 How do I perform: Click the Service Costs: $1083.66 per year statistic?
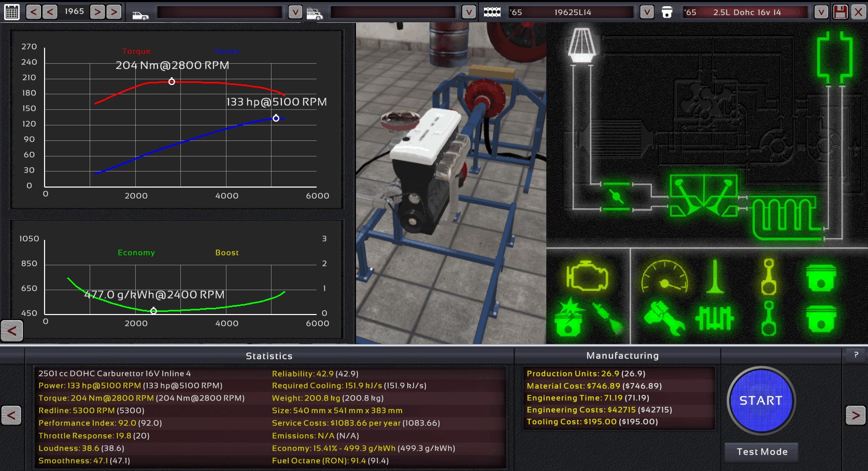pyautogui.click(x=356, y=423)
